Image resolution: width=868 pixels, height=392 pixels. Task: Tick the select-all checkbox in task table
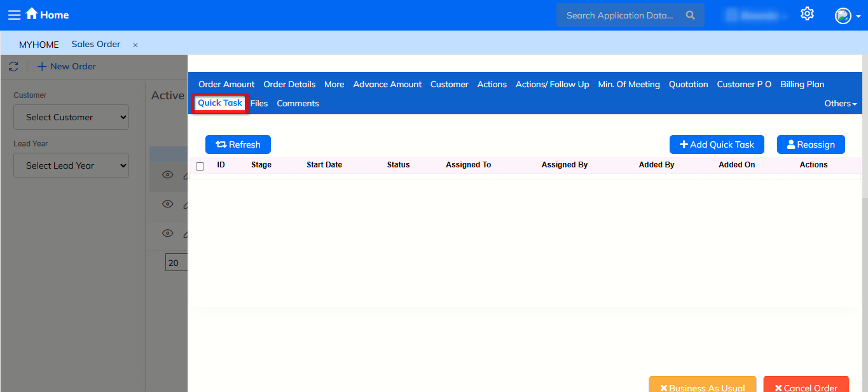[200, 166]
